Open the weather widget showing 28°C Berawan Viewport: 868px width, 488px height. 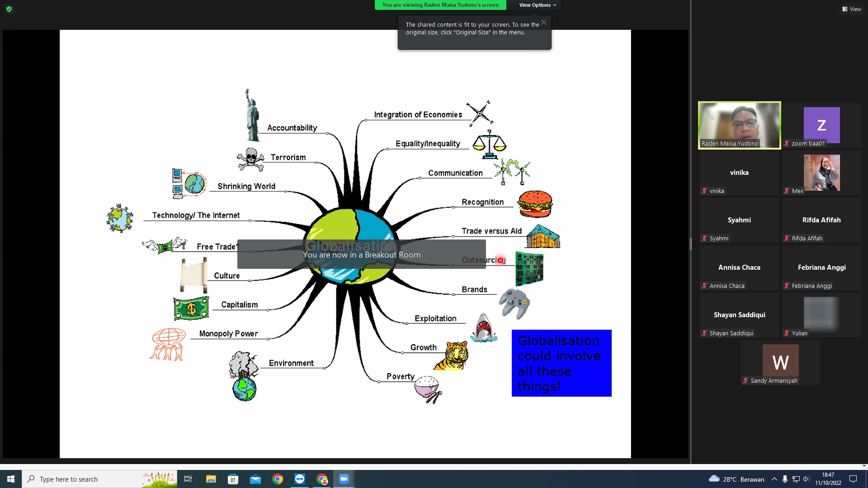[736, 479]
